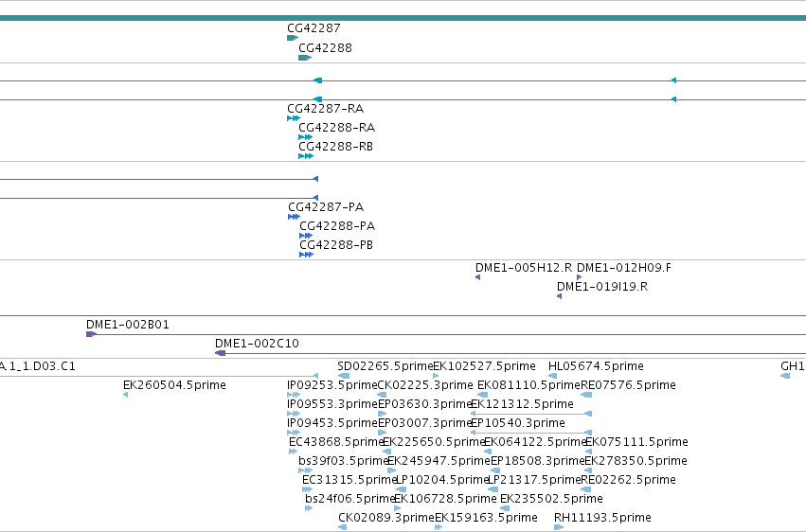
Task: Click the arrow glyph below SD02265.5prime
Action: click(x=344, y=376)
